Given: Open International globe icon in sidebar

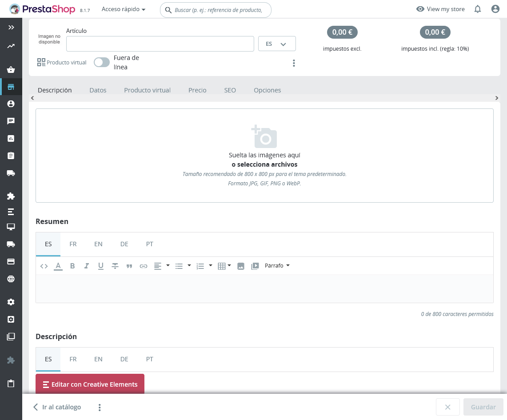Looking at the screenshot, I should click(x=11, y=279).
